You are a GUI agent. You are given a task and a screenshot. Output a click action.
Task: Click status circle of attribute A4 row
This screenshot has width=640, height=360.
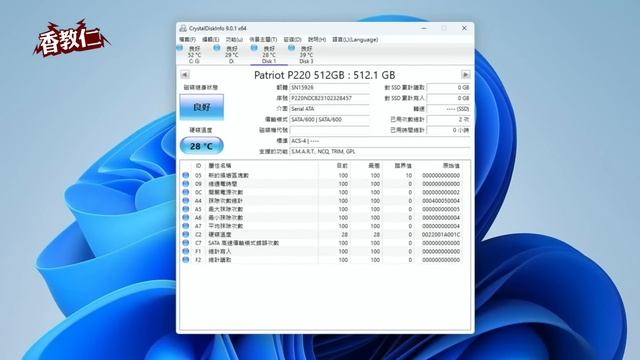186,200
